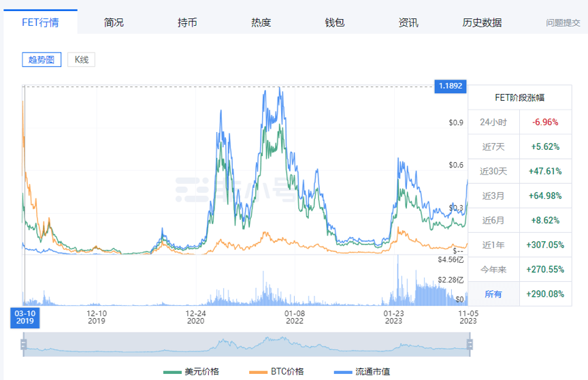Open the 简况 tab

[114, 22]
